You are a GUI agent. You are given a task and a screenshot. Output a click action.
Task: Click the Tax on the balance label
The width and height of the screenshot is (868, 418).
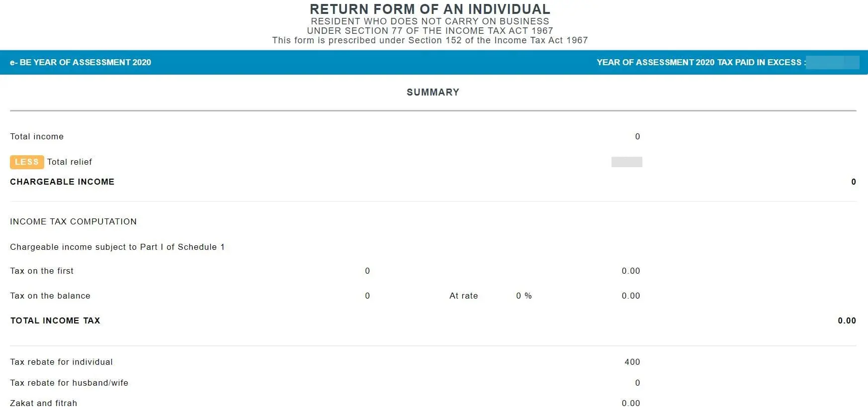coord(50,296)
